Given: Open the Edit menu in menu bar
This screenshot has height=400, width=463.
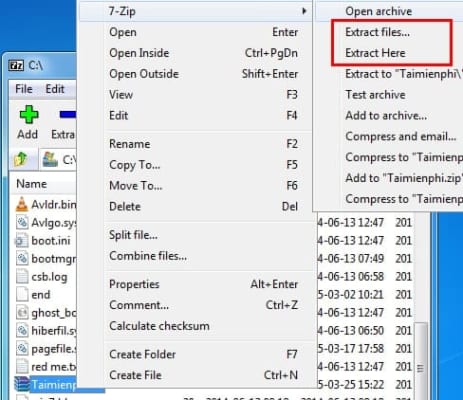Looking at the screenshot, I should click(x=55, y=89).
